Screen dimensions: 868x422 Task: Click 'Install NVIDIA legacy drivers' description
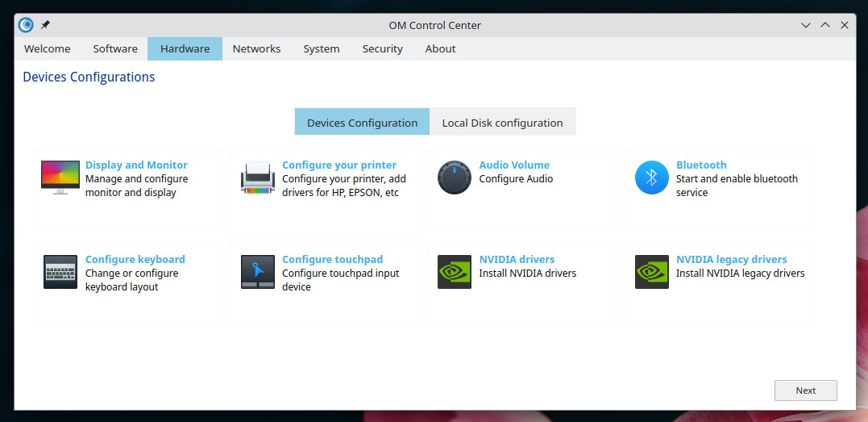pyautogui.click(x=740, y=273)
